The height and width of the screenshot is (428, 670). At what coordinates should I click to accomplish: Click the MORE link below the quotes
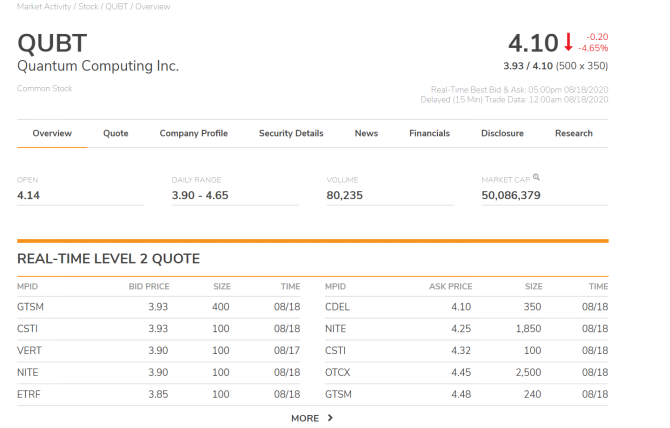click(x=305, y=418)
